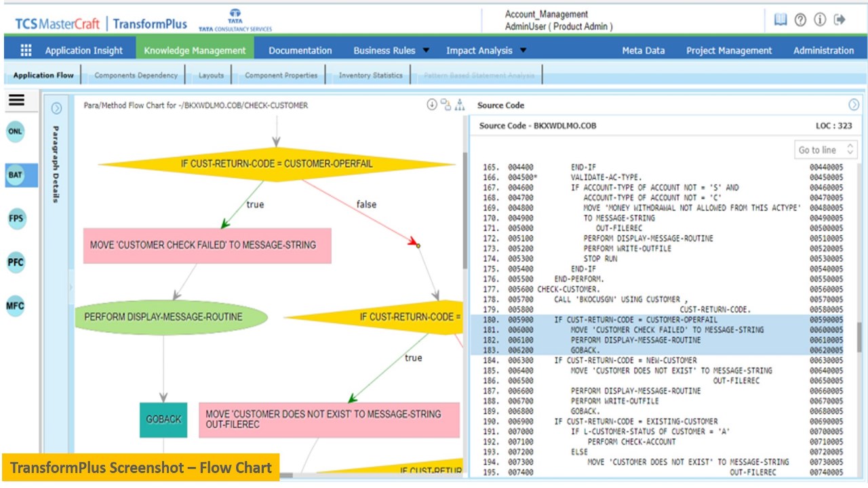
Task: Select highlighted line 183 GOBACK
Action: click(663, 350)
